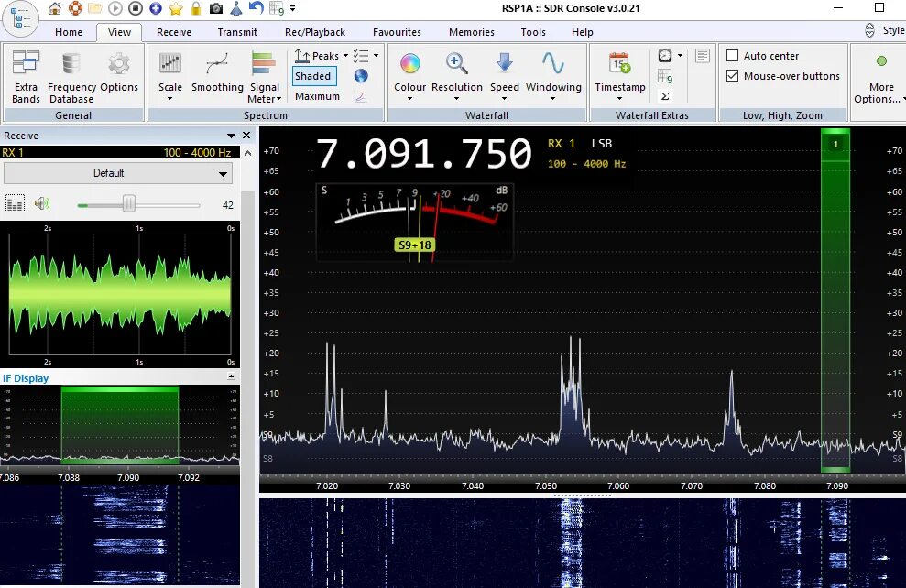Click the blue globe icon in Spectrum group
This screenshot has height=588, width=906.
pyautogui.click(x=361, y=76)
